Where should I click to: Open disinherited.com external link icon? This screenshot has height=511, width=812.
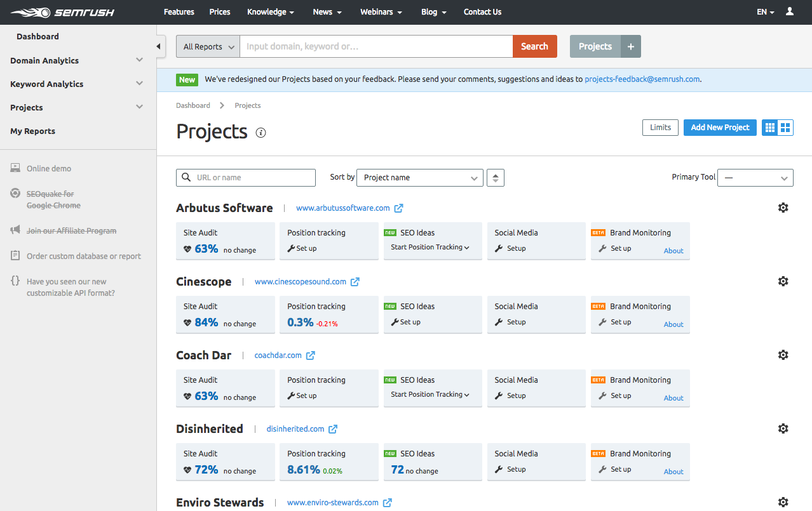(x=333, y=429)
